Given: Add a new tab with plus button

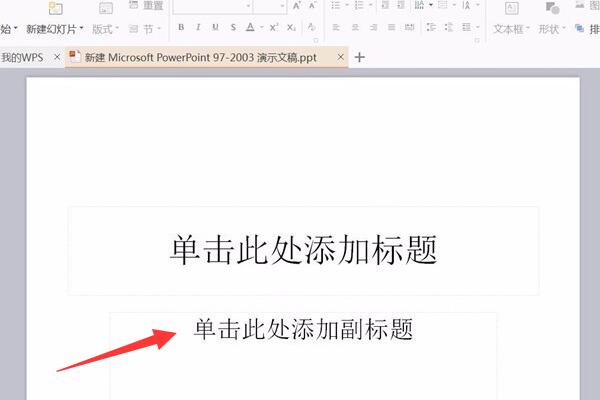Looking at the screenshot, I should (359, 57).
